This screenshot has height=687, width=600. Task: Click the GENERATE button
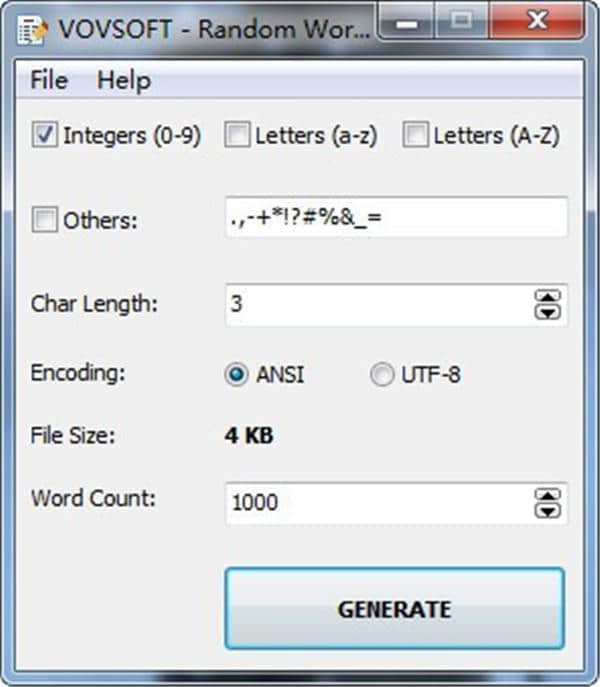(x=394, y=608)
